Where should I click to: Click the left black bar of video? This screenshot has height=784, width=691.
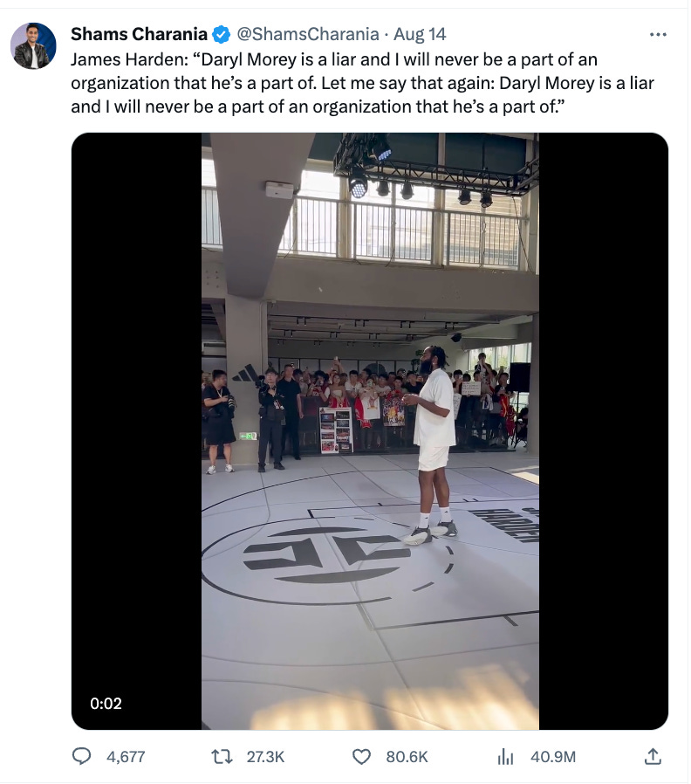136,431
